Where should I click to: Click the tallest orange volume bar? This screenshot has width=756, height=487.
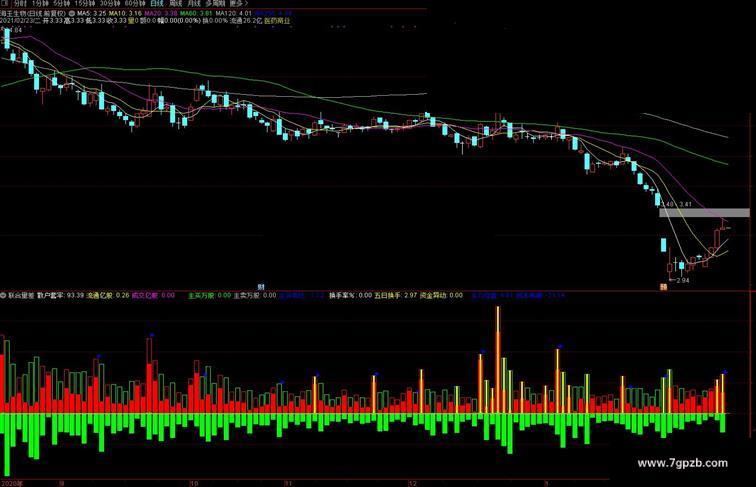[x=498, y=360]
